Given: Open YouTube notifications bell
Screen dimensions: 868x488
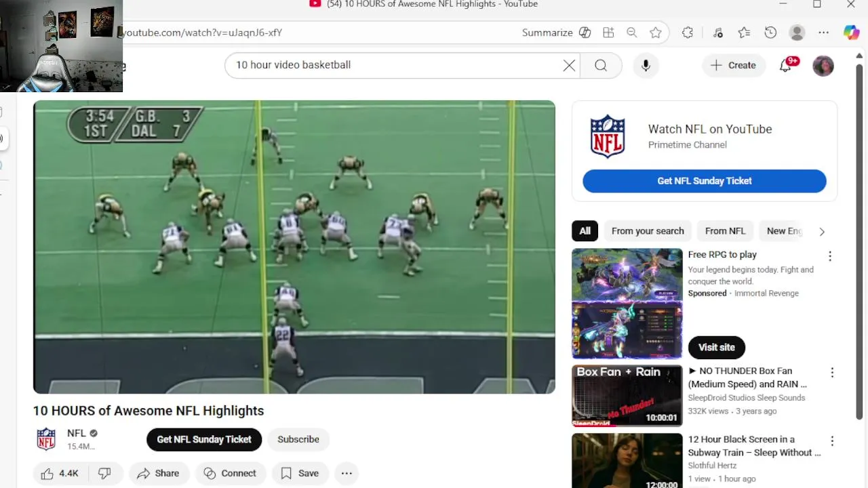Looking at the screenshot, I should [785, 65].
